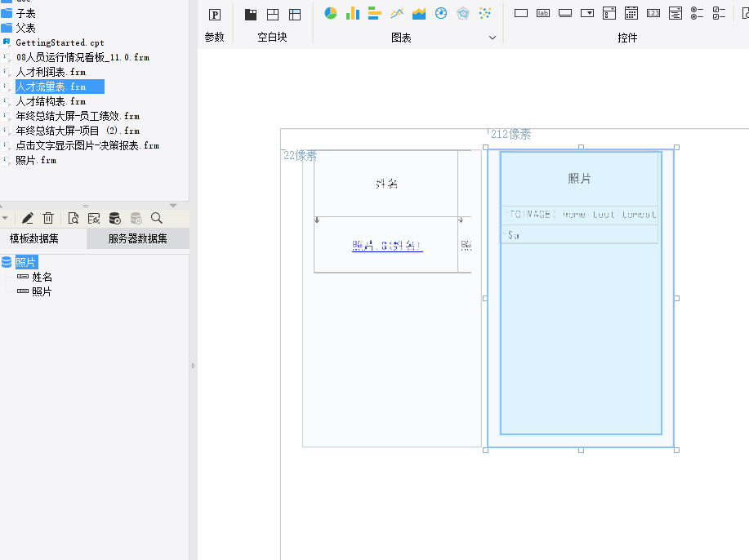
Task: Preview the dataset
Action: (73, 218)
